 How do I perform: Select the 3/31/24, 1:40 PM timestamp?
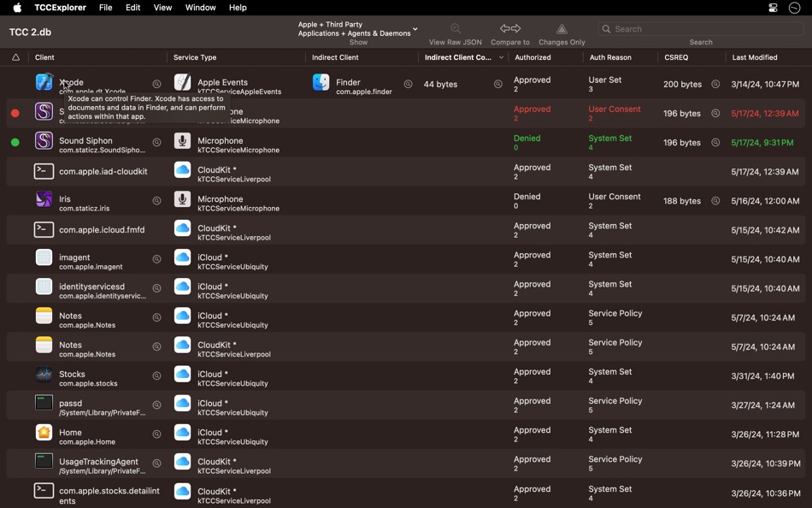(x=762, y=375)
